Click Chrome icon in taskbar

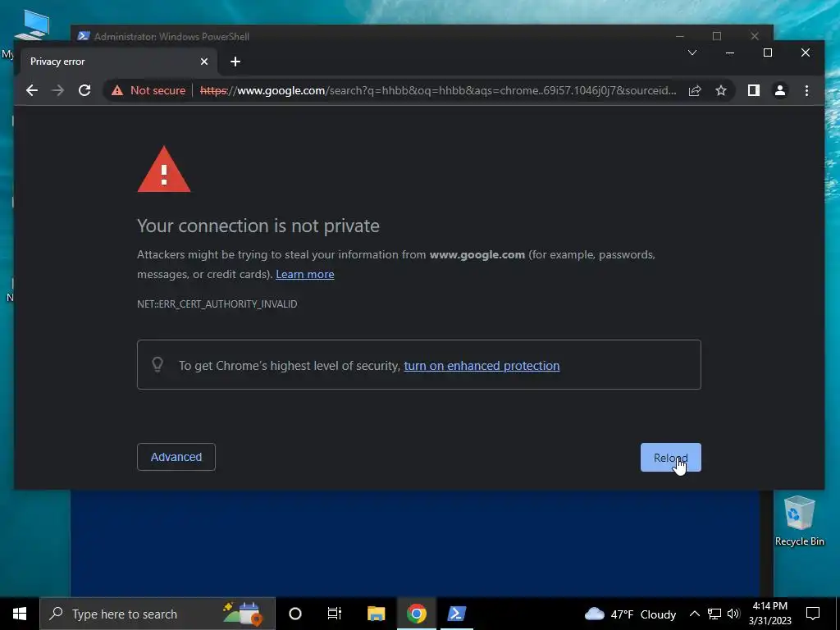point(416,614)
